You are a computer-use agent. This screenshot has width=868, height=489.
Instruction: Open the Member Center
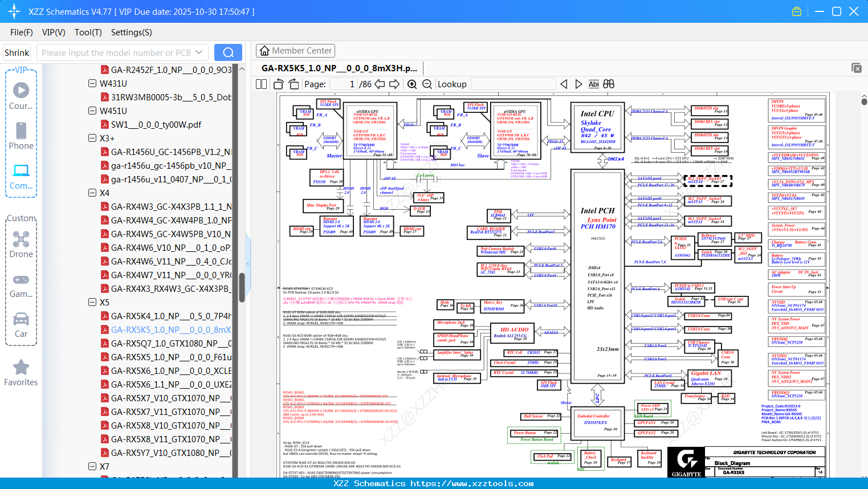[295, 51]
